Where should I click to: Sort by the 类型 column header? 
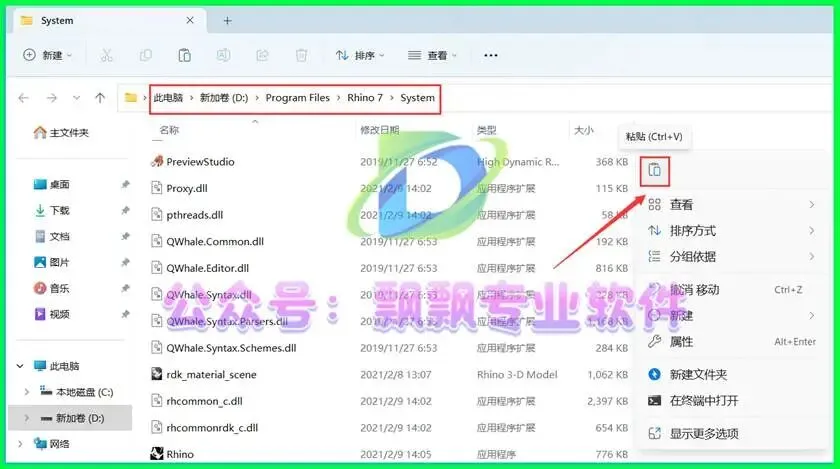click(x=487, y=130)
